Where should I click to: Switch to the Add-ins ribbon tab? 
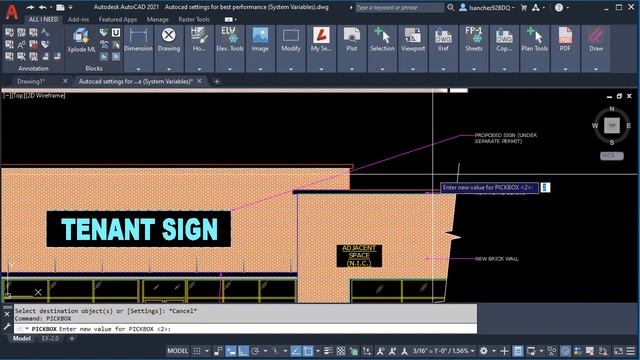click(78, 19)
